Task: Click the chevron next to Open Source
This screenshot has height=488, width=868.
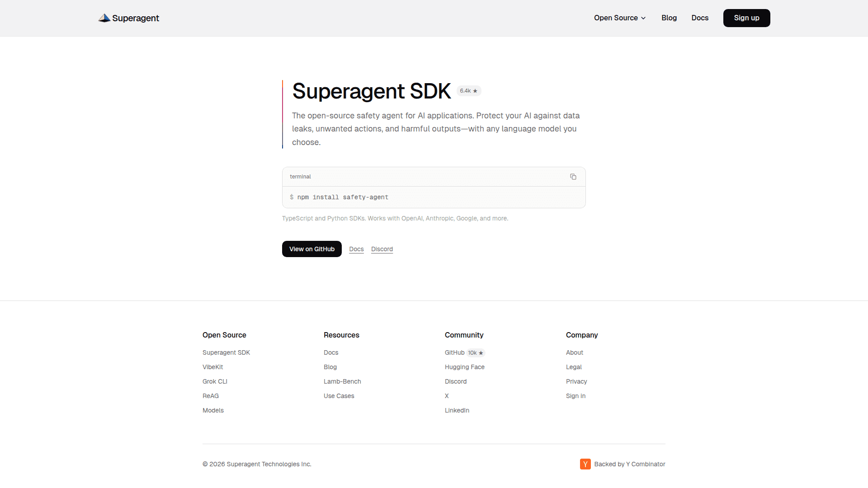Action: (x=643, y=18)
